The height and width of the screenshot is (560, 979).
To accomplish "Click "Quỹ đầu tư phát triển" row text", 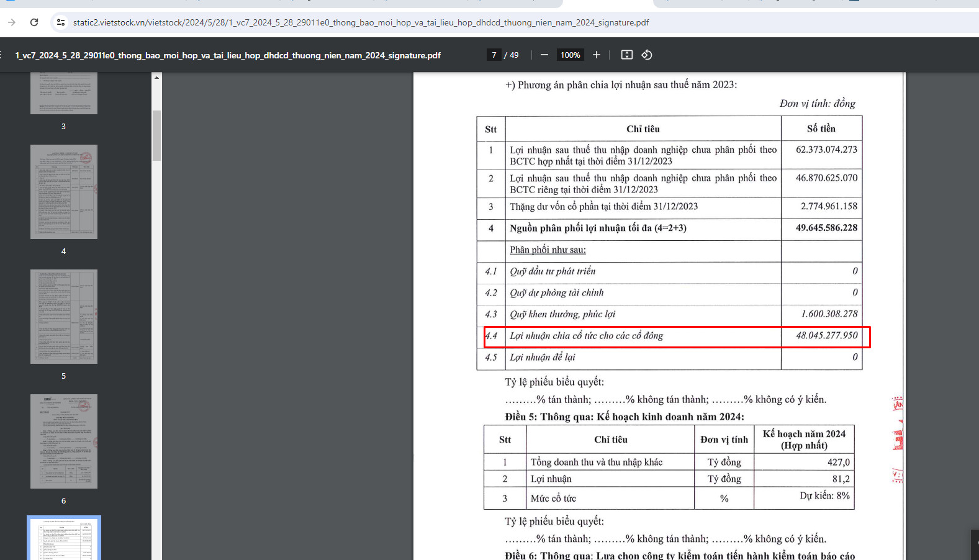I will click(x=553, y=271).
